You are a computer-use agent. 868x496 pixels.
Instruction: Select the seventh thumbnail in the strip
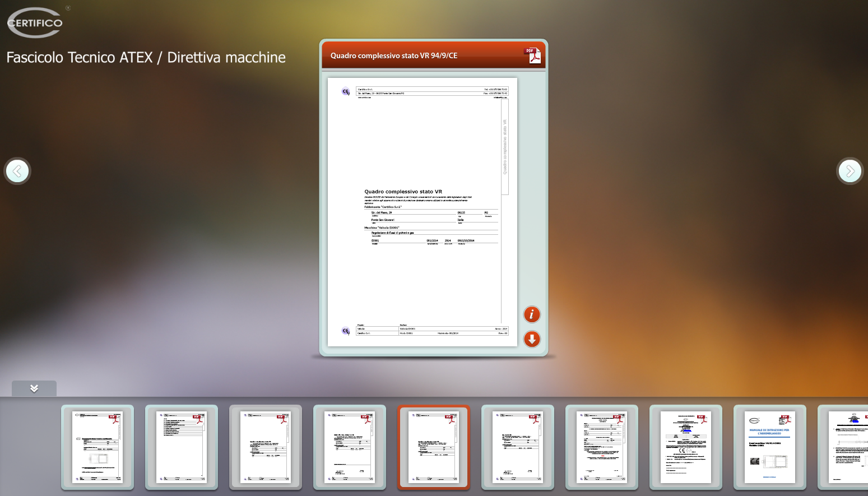click(x=602, y=447)
